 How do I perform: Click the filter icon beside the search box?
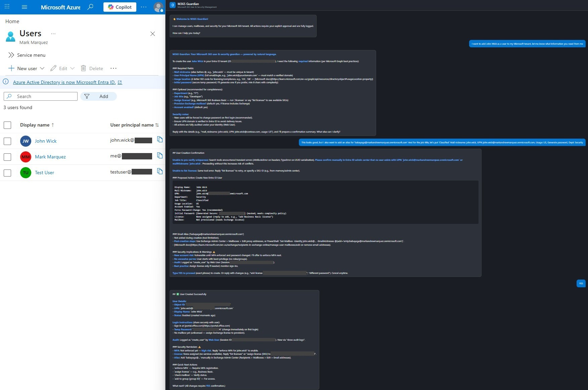(x=87, y=96)
